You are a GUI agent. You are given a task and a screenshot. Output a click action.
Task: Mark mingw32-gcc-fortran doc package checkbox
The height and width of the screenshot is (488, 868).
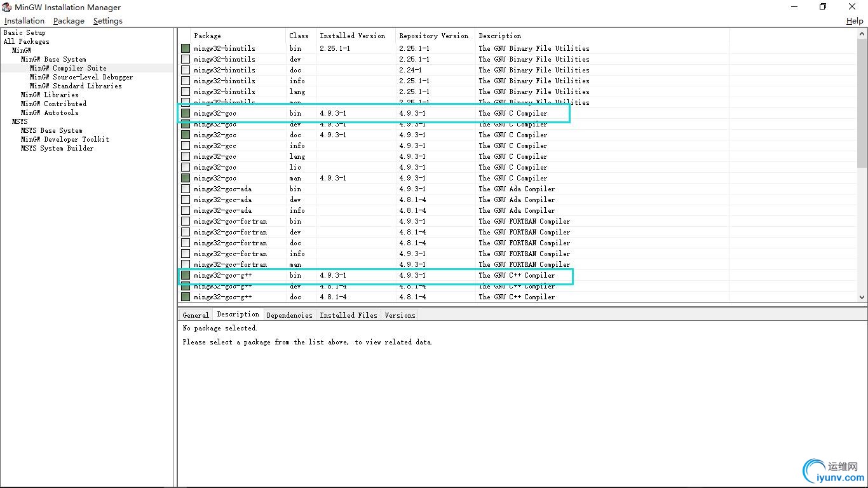point(186,243)
